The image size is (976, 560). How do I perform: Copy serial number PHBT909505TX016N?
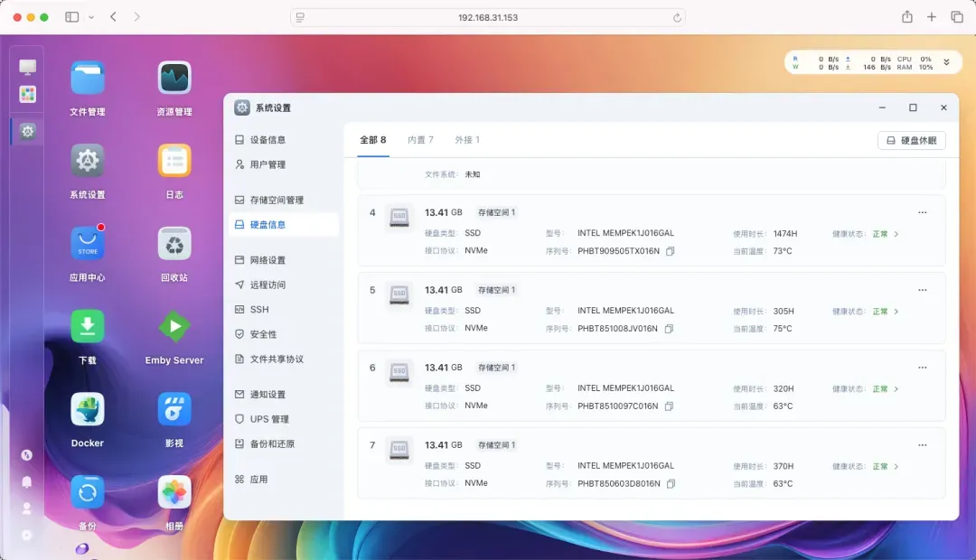[670, 251]
